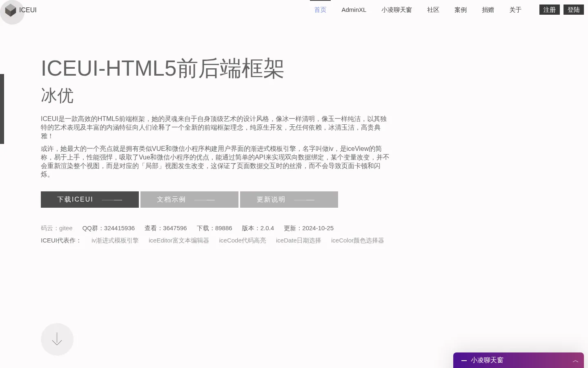Image resolution: width=588 pixels, height=368 pixels.
Task: Click the 更新:2024-10-25 date text
Action: pos(309,228)
